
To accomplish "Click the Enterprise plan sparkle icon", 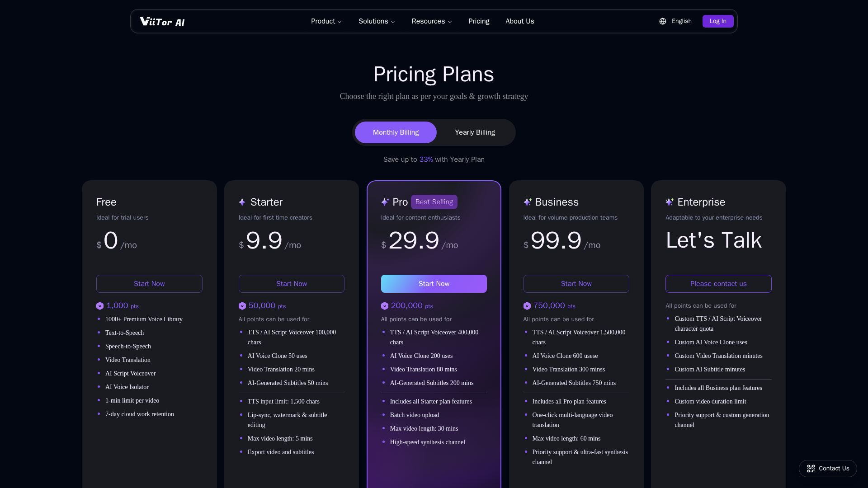I will point(670,202).
